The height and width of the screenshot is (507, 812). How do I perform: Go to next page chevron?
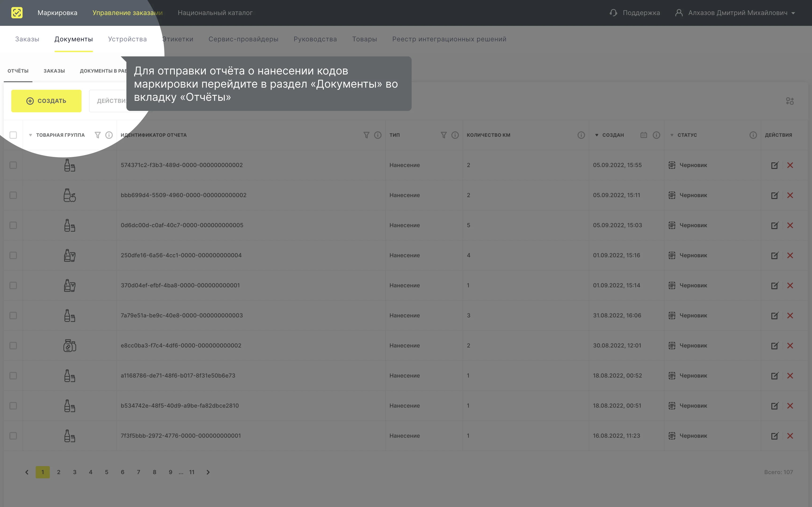click(x=208, y=472)
